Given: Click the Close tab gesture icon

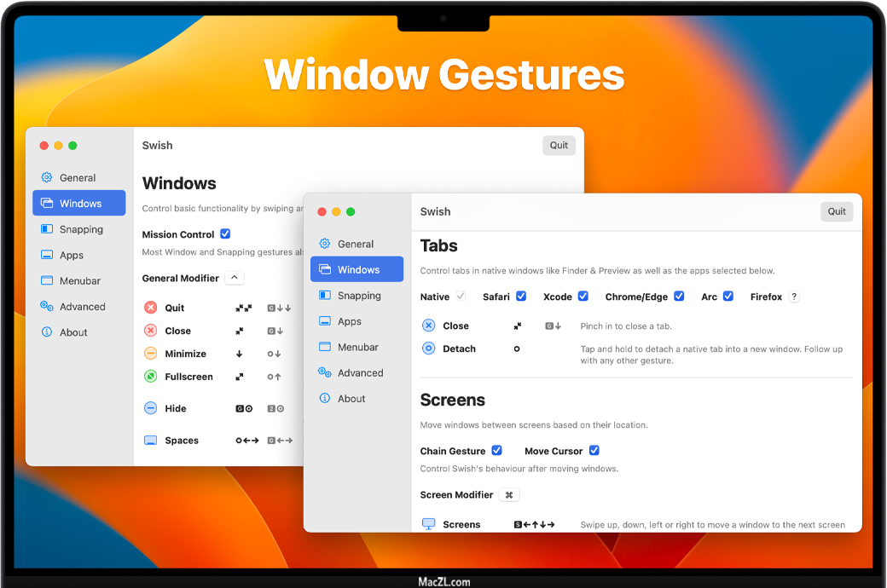Looking at the screenshot, I should pos(428,326).
